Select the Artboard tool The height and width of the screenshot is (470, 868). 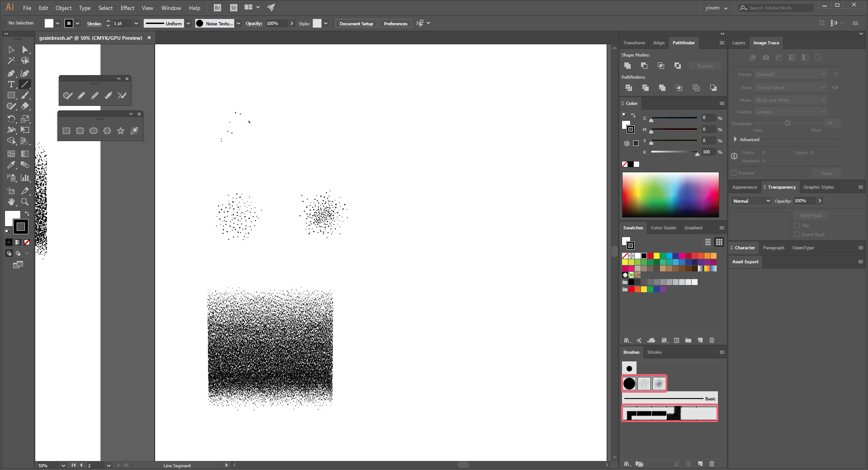point(11,191)
